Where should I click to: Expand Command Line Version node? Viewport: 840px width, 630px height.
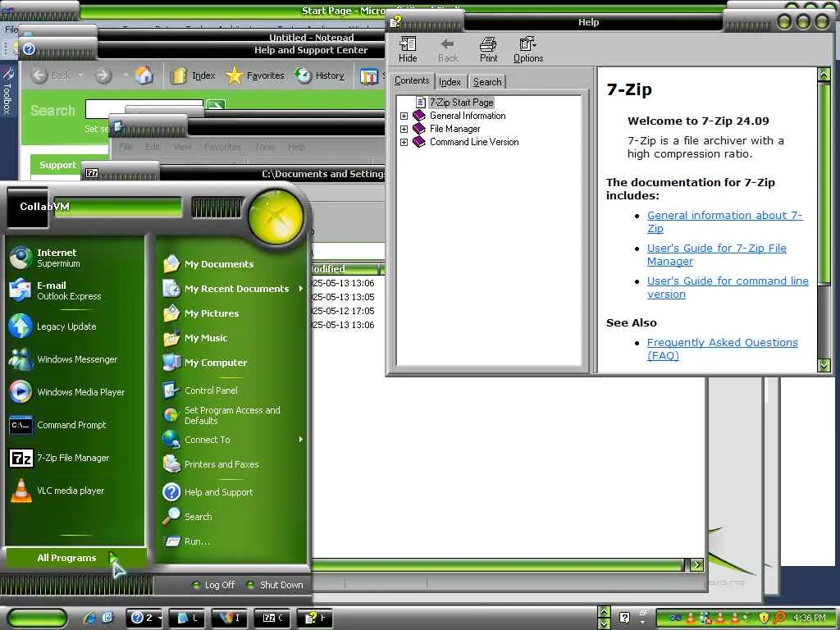pyautogui.click(x=404, y=142)
